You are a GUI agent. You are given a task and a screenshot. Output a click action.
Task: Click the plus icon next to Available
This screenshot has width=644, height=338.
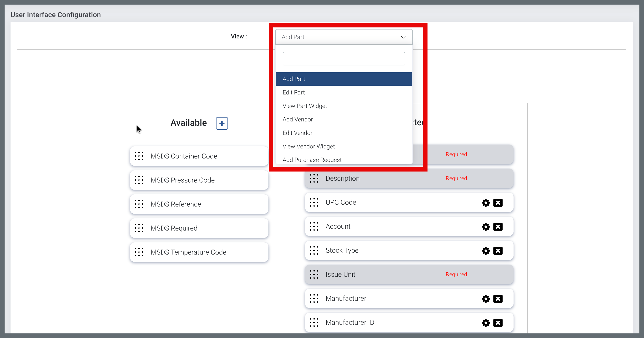(222, 123)
